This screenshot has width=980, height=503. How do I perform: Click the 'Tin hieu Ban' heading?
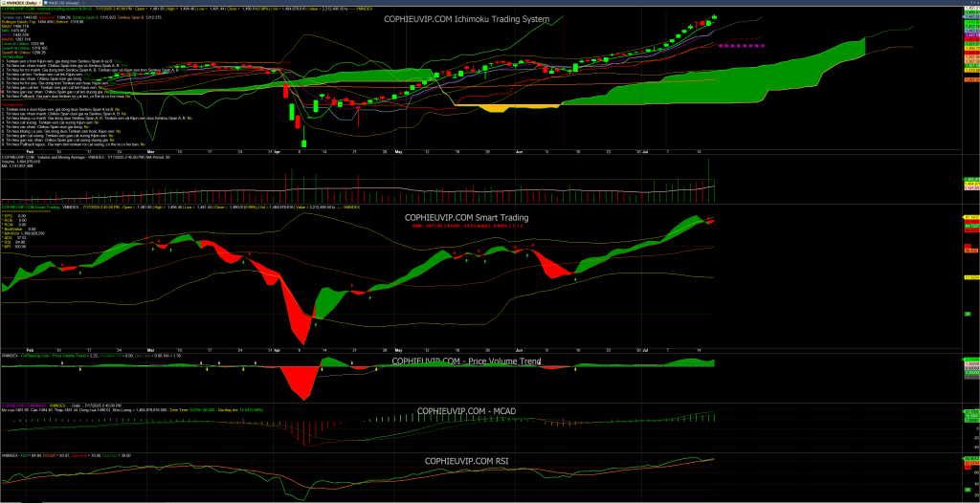click(x=13, y=105)
